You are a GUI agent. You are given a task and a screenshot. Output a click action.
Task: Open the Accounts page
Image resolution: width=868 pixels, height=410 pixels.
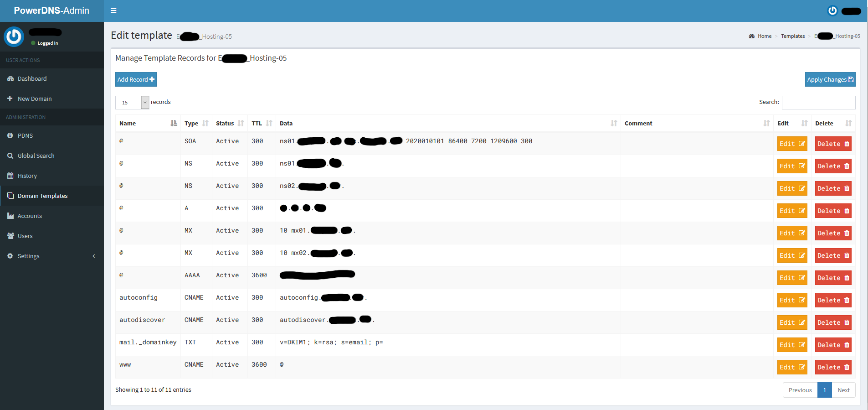point(52,216)
